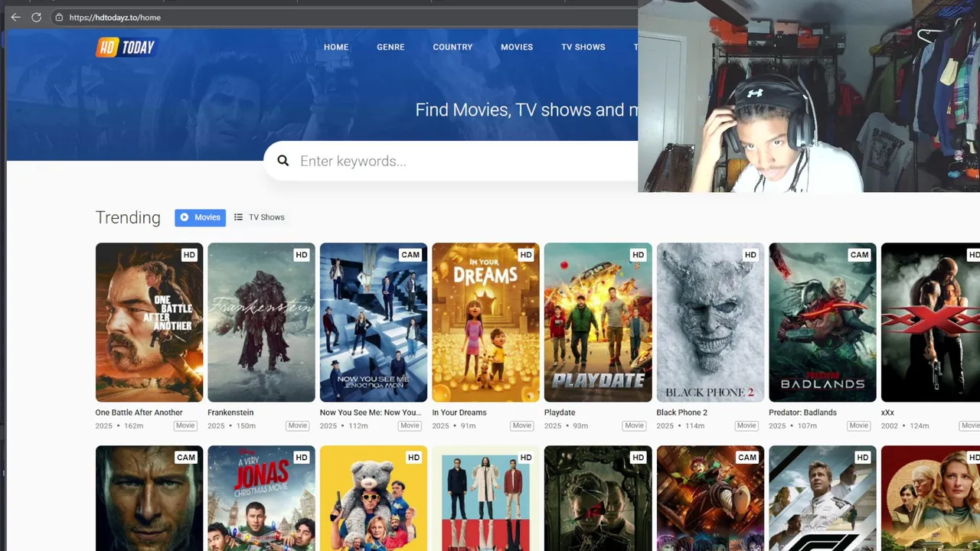Go to MOVIES section

click(517, 47)
